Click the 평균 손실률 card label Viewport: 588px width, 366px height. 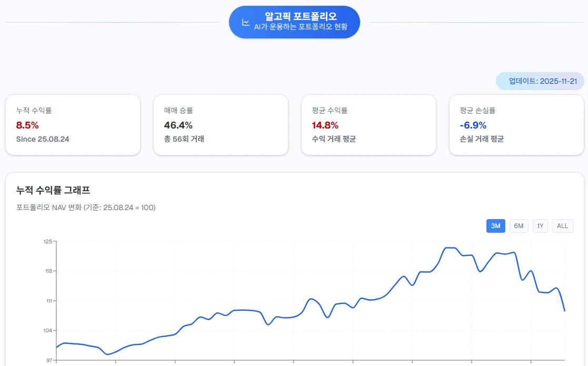click(477, 111)
